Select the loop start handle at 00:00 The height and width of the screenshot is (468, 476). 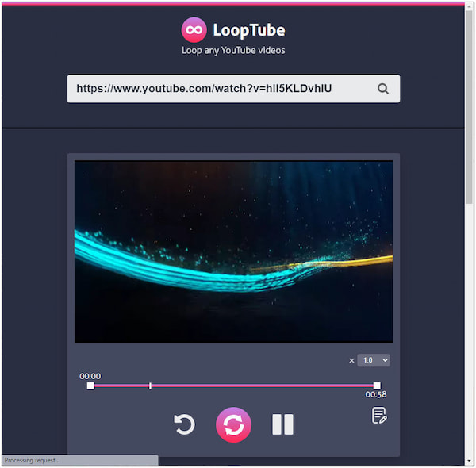tap(90, 386)
